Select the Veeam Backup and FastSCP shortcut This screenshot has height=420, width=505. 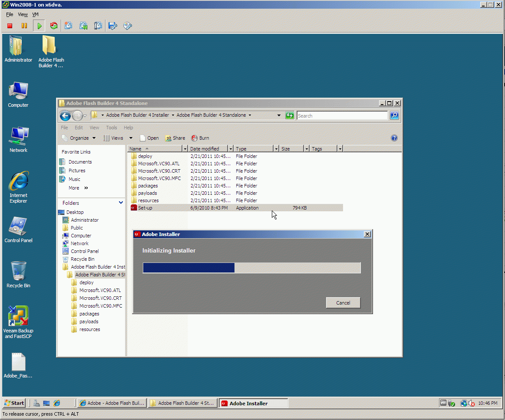18,322
